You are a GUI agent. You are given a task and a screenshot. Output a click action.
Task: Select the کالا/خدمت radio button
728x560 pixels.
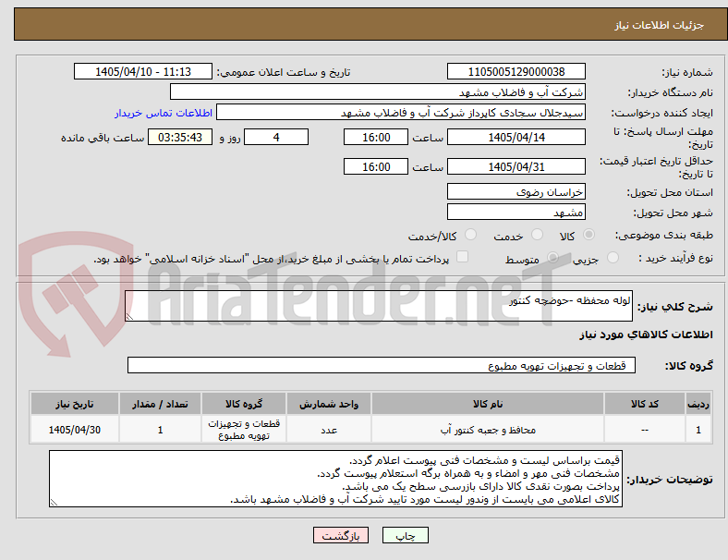coord(470,235)
